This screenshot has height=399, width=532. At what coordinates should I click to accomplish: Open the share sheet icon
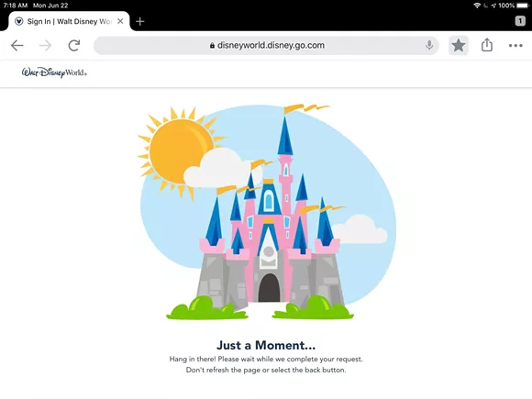point(487,45)
